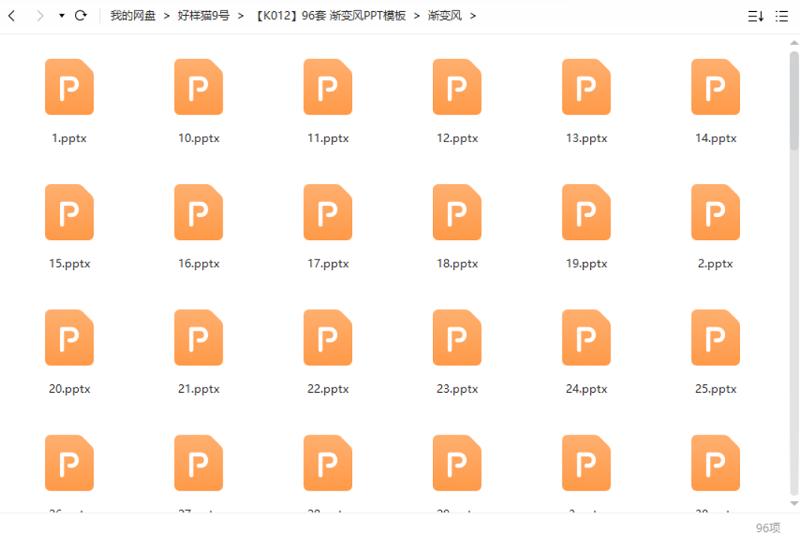Open the navigation history dropdown arrow
The width and height of the screenshot is (800, 537).
[61, 16]
